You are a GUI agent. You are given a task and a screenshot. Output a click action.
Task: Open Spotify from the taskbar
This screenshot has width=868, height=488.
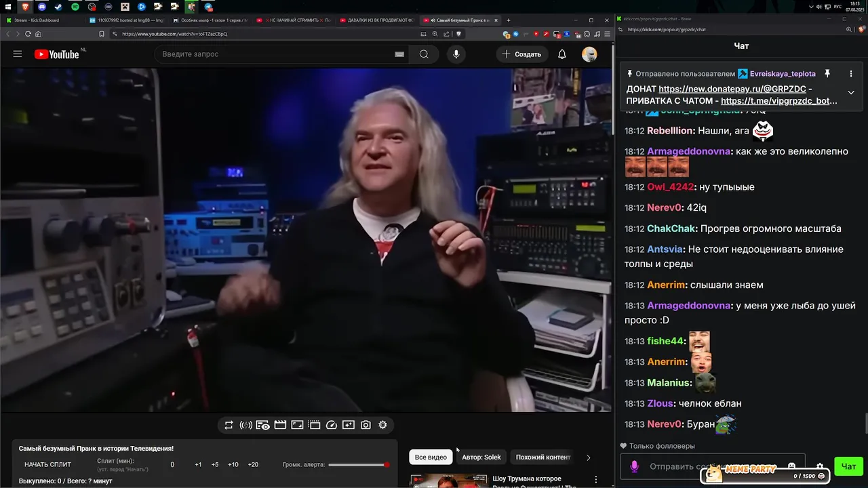pos(75,7)
